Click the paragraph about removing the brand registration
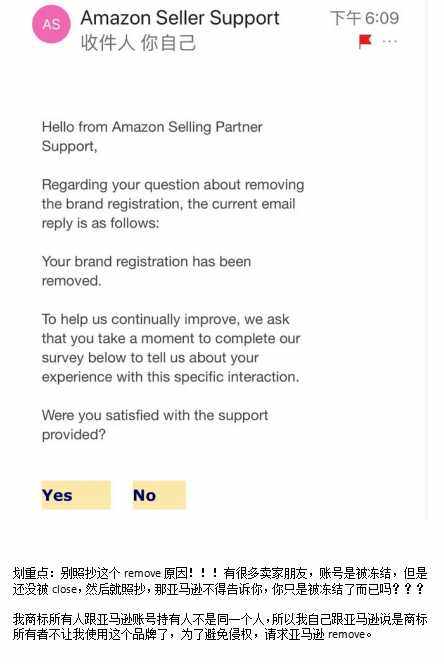Image resolution: width=444 pixels, height=664 pixels. pyautogui.click(x=173, y=204)
